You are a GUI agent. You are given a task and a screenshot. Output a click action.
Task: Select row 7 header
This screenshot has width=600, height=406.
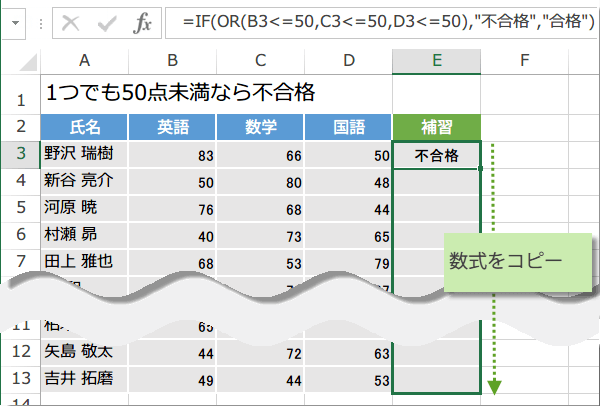(x=21, y=262)
